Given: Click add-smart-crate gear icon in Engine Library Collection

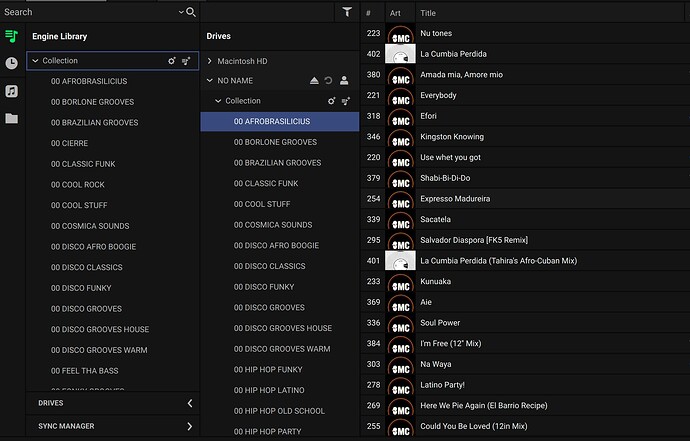Looking at the screenshot, I should click(x=172, y=61).
